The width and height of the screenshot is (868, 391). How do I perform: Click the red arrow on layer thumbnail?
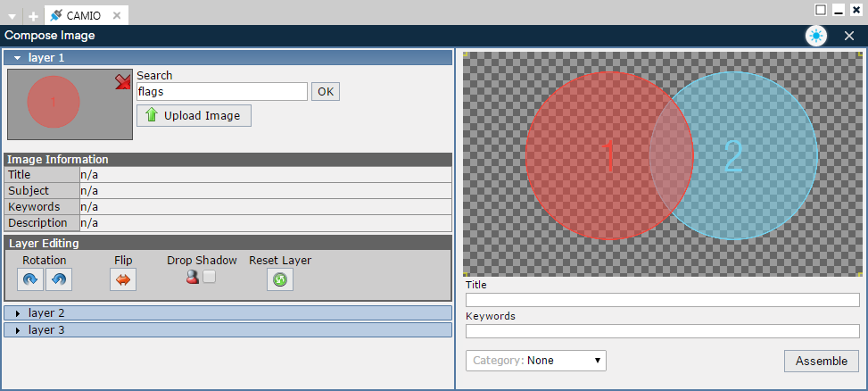click(x=122, y=82)
